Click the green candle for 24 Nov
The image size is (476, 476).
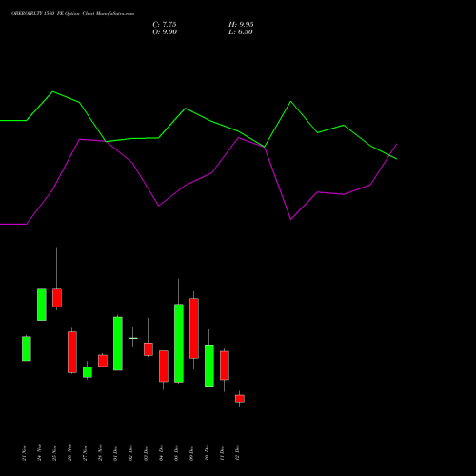click(x=42, y=305)
